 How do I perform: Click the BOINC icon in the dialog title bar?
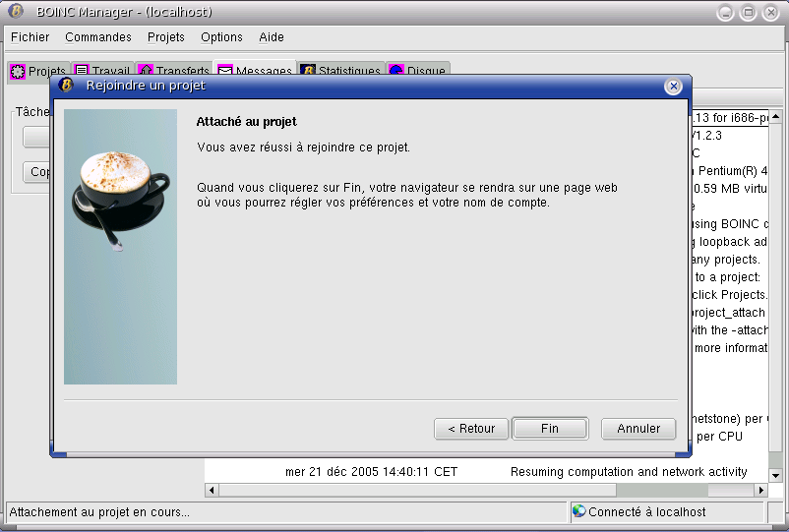67,86
